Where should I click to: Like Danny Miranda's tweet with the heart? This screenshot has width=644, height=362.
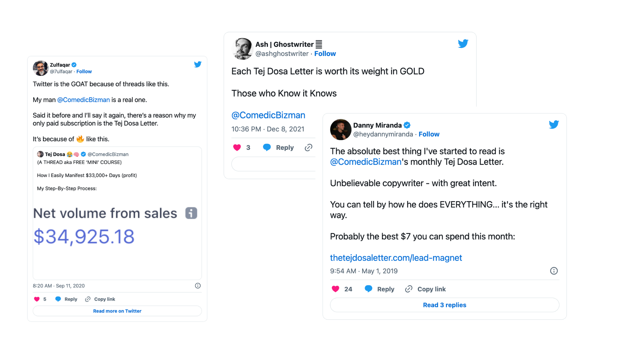[x=335, y=289]
